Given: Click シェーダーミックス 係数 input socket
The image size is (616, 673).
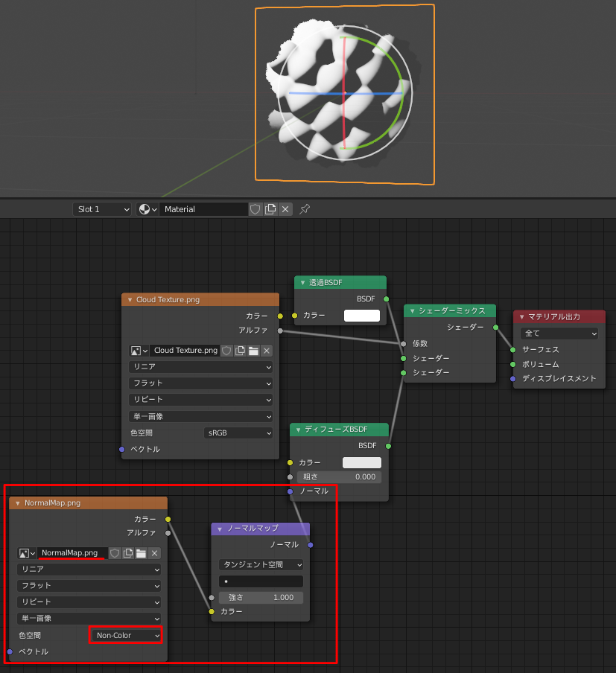Looking at the screenshot, I should 404,344.
